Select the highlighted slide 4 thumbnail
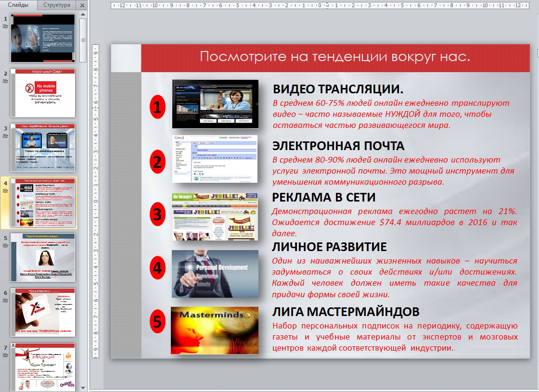This screenshot has width=539, height=392. (x=43, y=202)
